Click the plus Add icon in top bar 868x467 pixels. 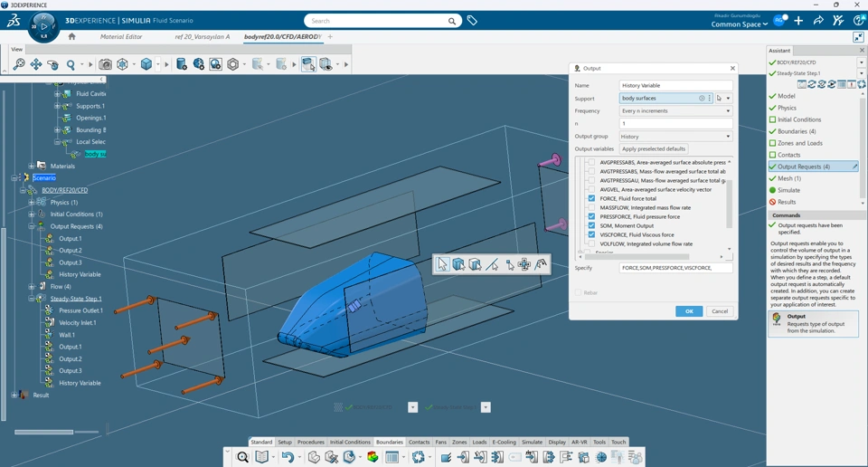coord(798,21)
